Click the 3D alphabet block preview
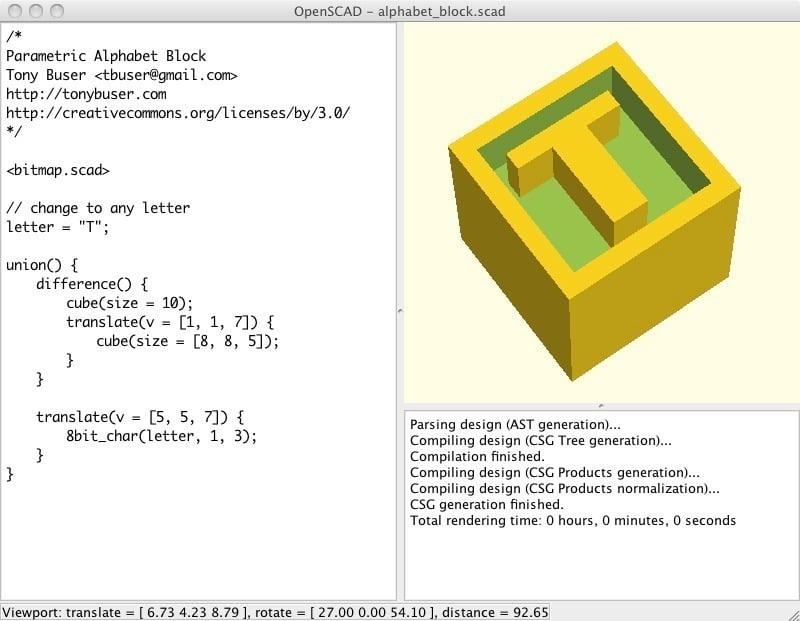This screenshot has height=621, width=800. click(x=594, y=211)
